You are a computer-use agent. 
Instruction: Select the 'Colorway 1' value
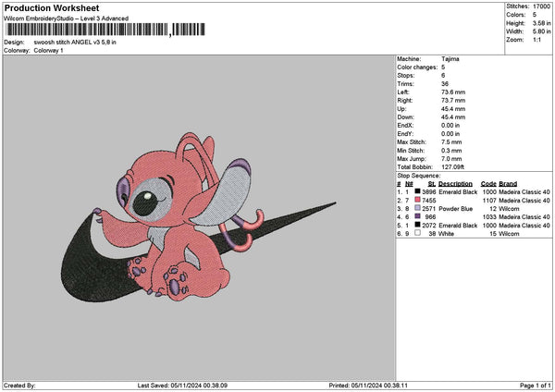[x=48, y=51]
